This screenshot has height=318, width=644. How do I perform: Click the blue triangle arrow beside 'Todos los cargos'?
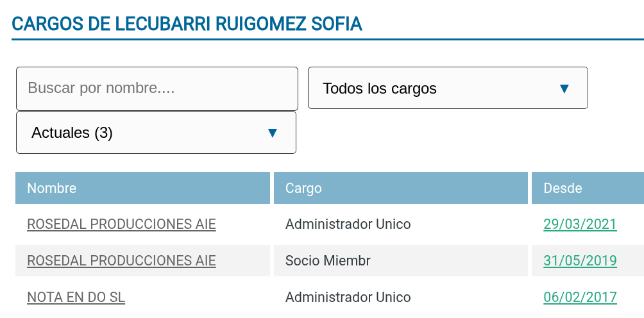[564, 88]
